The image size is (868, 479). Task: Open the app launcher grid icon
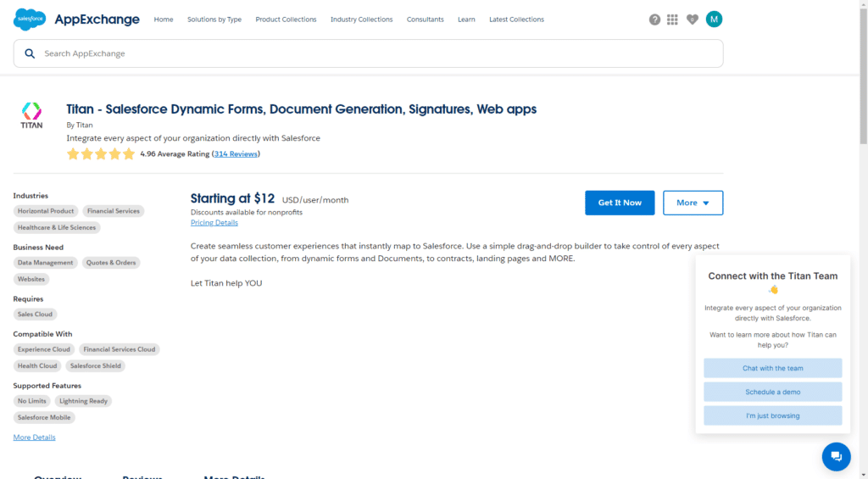(x=673, y=19)
